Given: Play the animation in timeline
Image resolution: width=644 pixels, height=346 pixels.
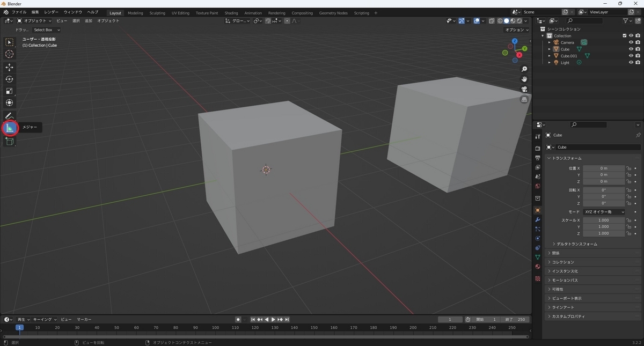Looking at the screenshot, I should (273, 319).
